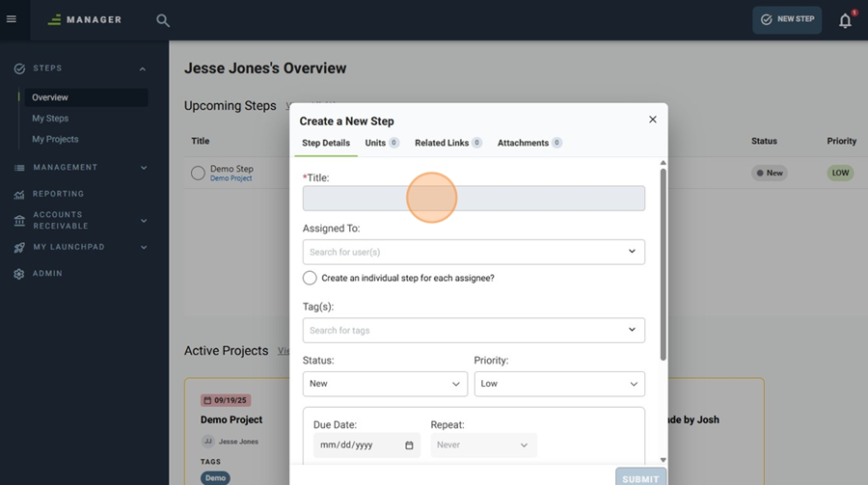Click the Submit button

tap(640, 478)
